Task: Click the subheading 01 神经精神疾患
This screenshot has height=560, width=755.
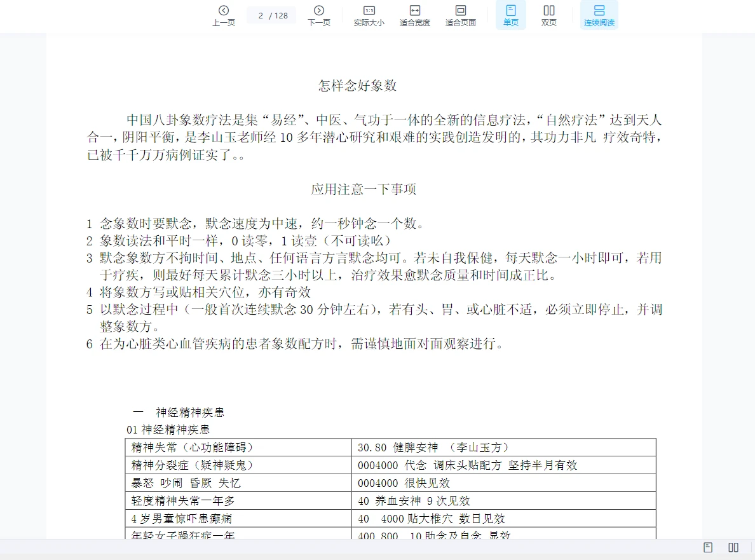Action: click(x=168, y=430)
